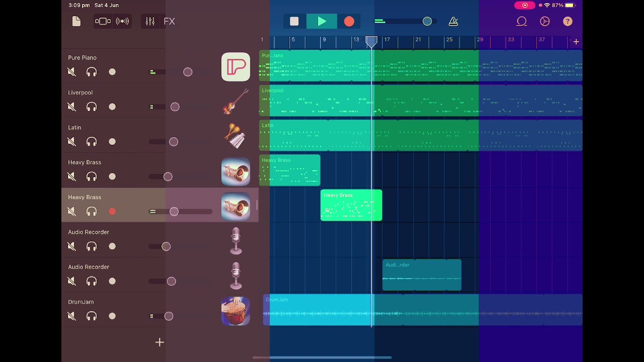Viewport: 644px width, 362px height.
Task: Mute the first Audio Recorder track
Action: click(x=71, y=246)
